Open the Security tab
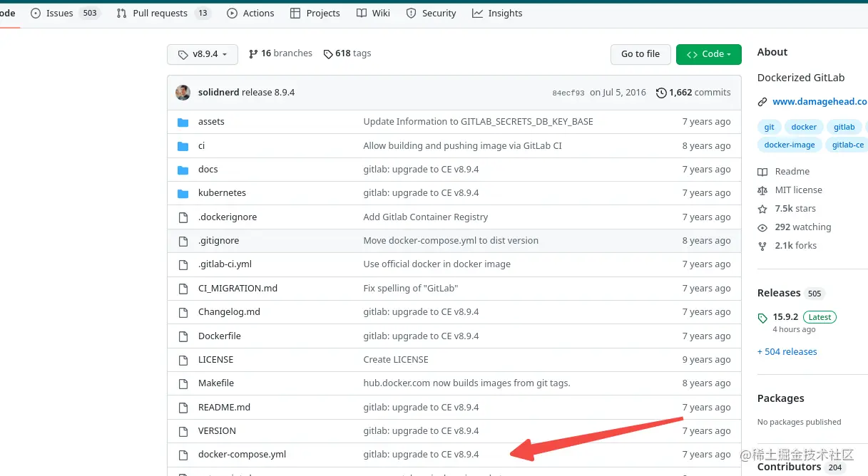868x476 pixels. pos(431,13)
